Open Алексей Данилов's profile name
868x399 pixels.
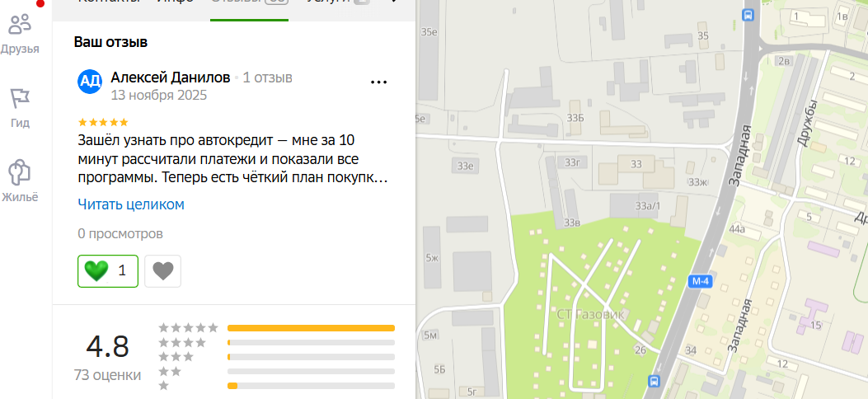(171, 77)
